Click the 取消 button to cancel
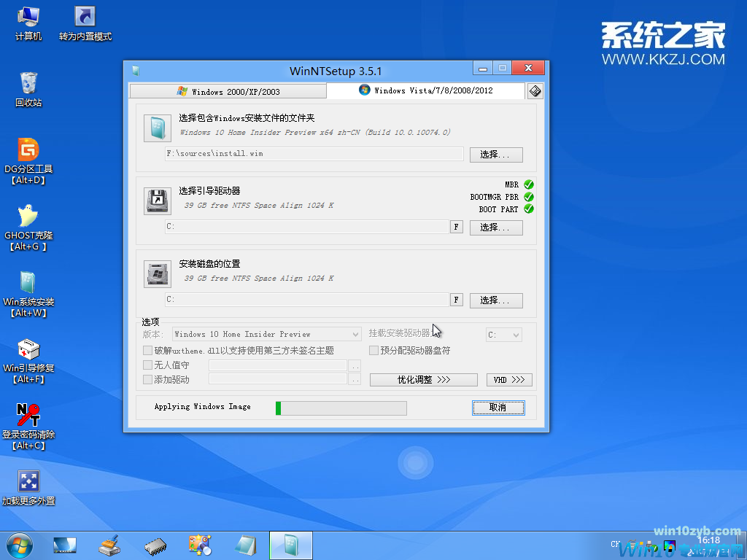Viewport: 747px width, 560px height. point(498,407)
